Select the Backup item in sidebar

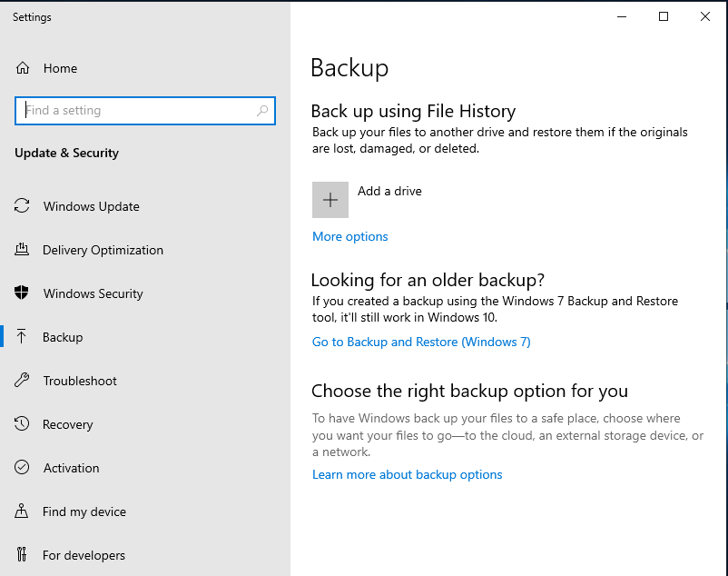tap(63, 337)
